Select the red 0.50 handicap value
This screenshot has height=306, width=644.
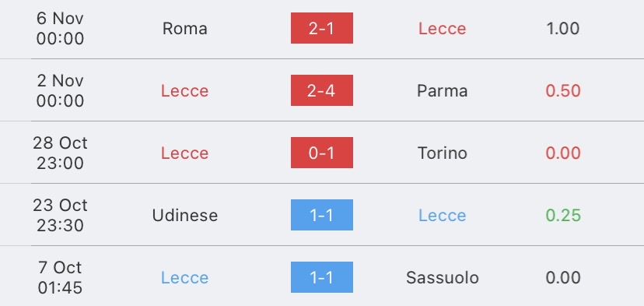(563, 91)
